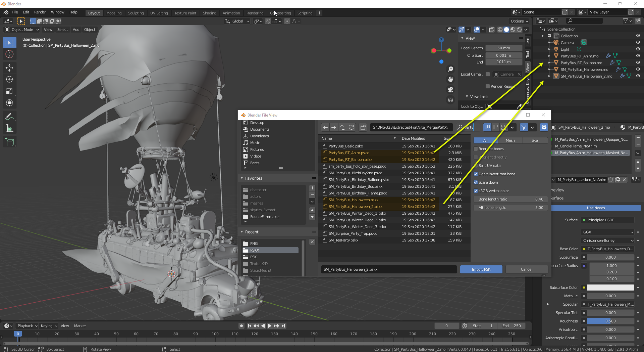
Task: Collapse the Recent section
Action: tap(242, 232)
